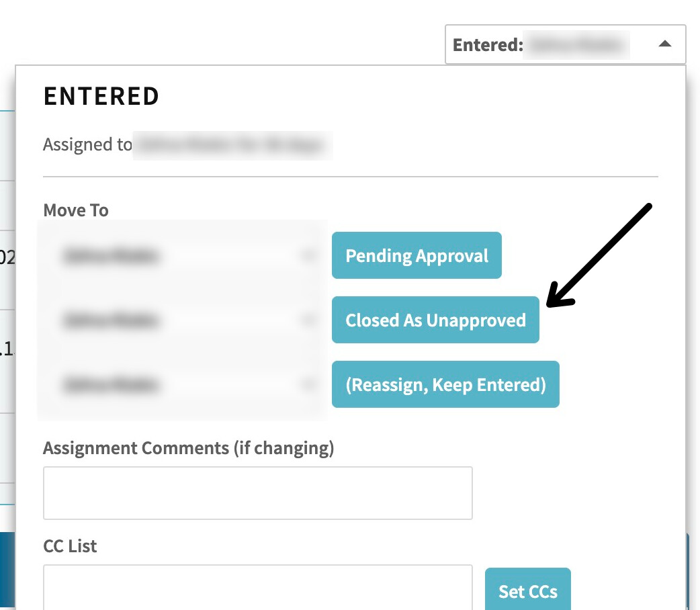Click the Reassign, Keep Entered button
Image resolution: width=700 pixels, height=610 pixels.
(445, 385)
